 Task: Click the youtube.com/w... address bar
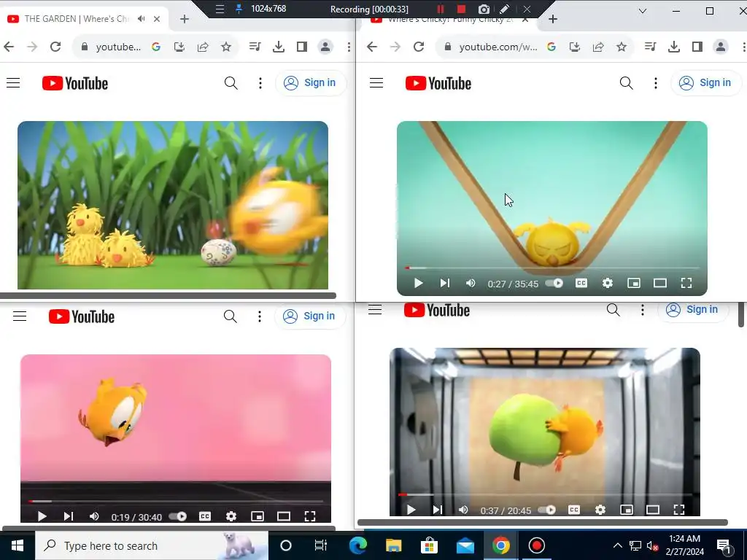click(498, 47)
